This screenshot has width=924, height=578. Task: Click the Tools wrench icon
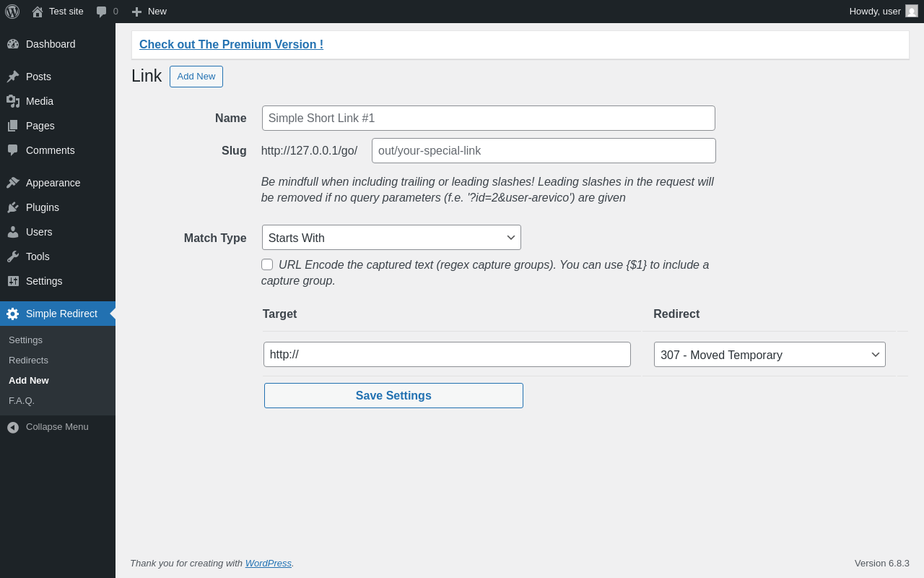[x=13, y=256]
